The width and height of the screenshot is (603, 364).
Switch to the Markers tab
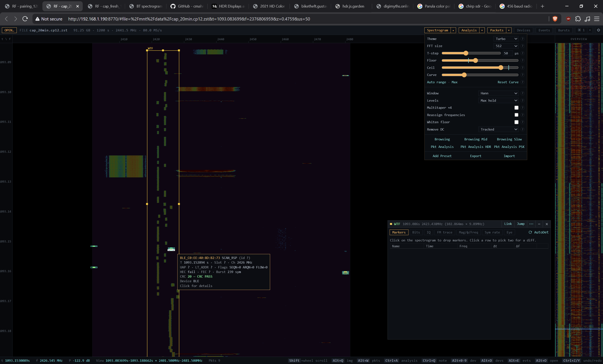point(399,232)
